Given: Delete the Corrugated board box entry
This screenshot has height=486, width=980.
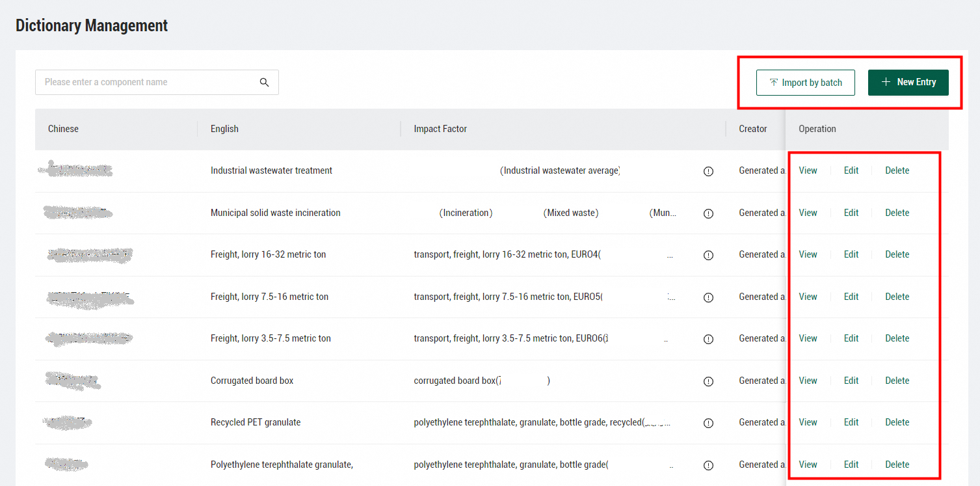Looking at the screenshot, I should [x=897, y=381].
